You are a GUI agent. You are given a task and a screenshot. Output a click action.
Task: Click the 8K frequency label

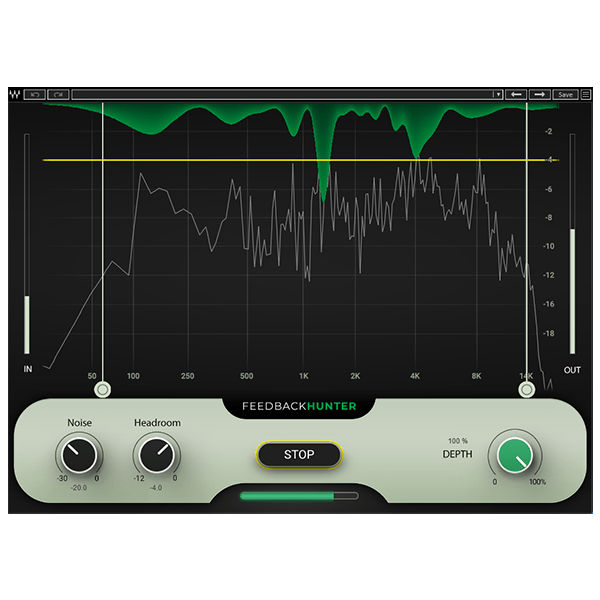[476, 376]
